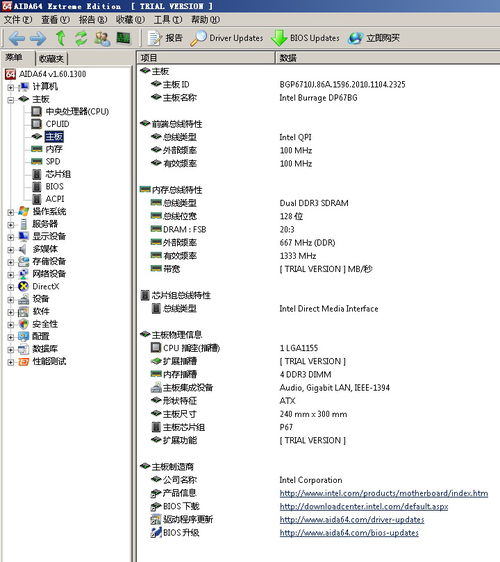Select the highlighted 主板 subitem
Viewport: 500px width, 562px height.
[x=54, y=137]
